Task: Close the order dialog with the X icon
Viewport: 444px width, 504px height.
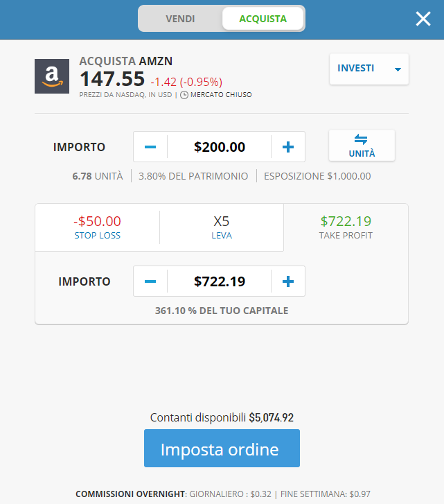Action: tap(423, 19)
